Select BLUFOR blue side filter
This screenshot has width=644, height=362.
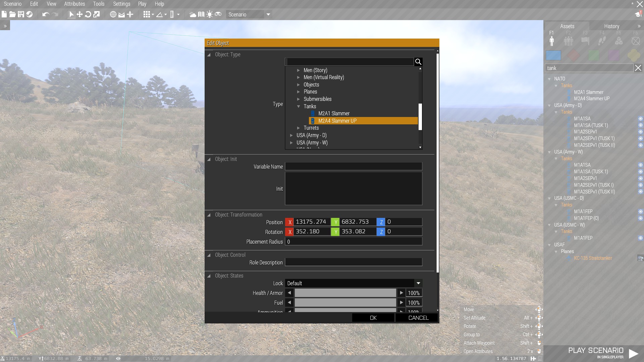pos(553,55)
